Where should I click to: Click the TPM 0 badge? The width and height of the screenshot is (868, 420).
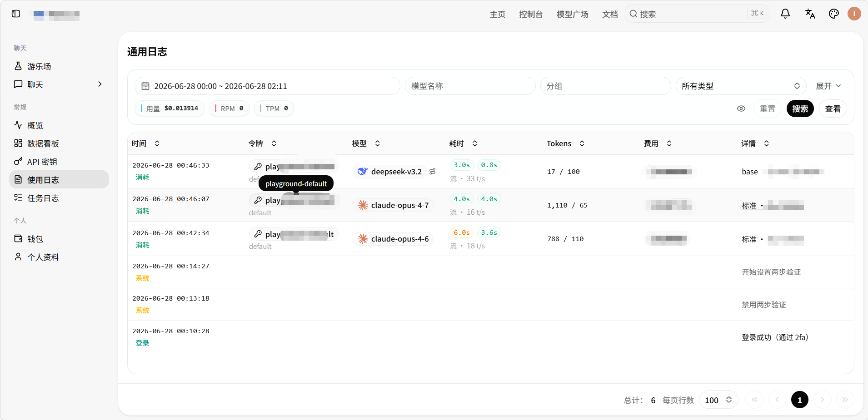coord(274,109)
